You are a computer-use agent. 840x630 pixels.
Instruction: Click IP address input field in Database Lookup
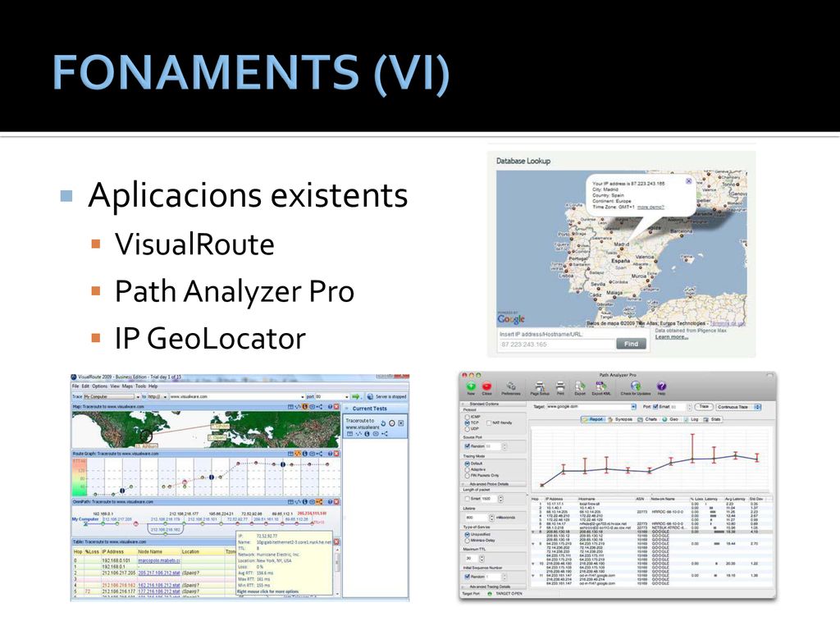coord(558,345)
